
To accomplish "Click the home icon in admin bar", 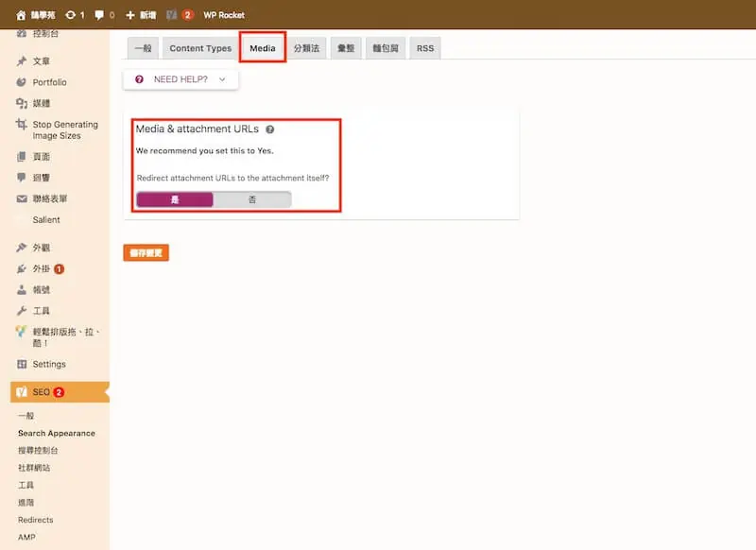I will 21,15.
